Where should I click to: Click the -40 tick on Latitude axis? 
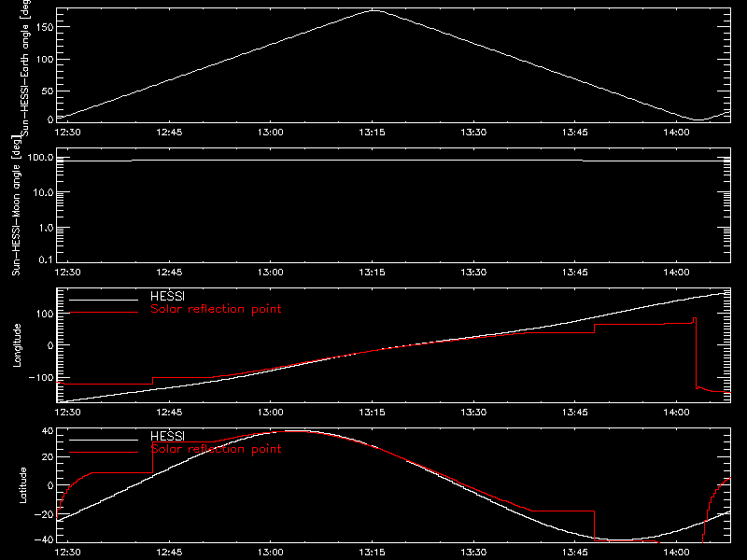44,539
